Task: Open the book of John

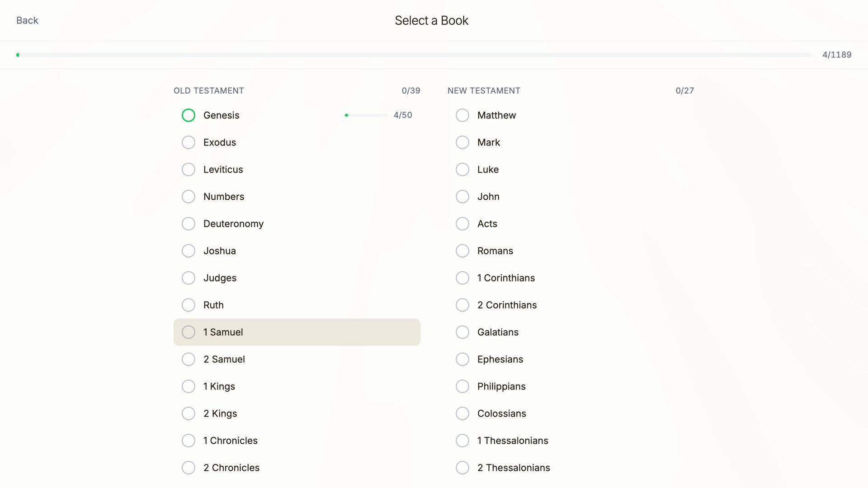Action: pyautogui.click(x=488, y=197)
